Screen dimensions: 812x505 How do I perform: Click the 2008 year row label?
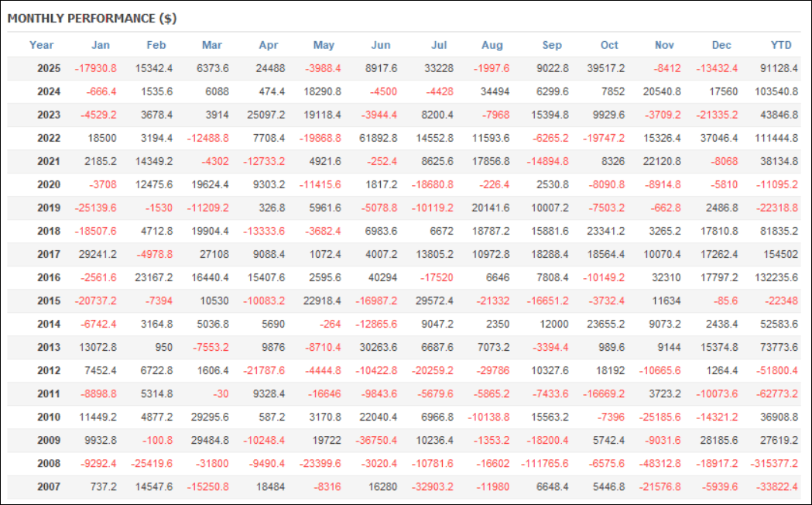[x=48, y=463]
